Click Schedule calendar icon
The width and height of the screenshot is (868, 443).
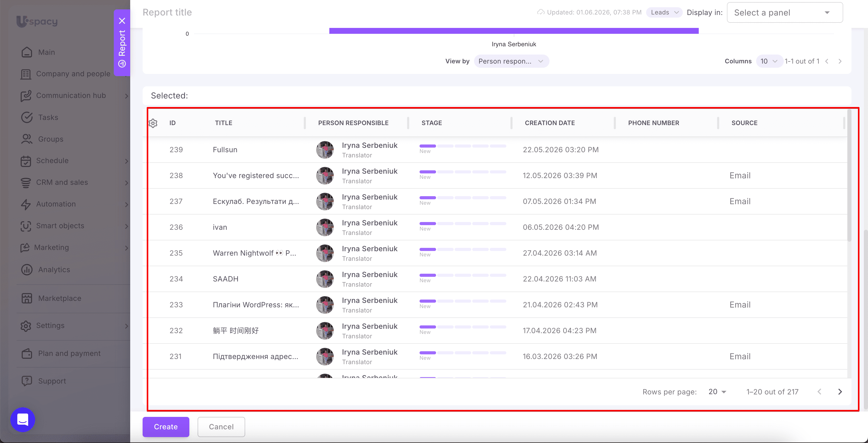26,161
